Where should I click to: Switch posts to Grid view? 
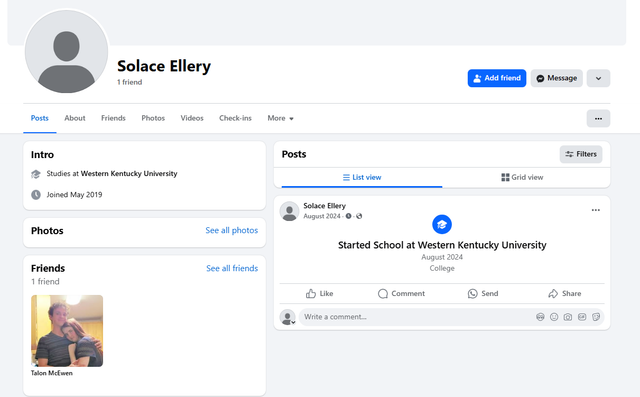point(522,177)
